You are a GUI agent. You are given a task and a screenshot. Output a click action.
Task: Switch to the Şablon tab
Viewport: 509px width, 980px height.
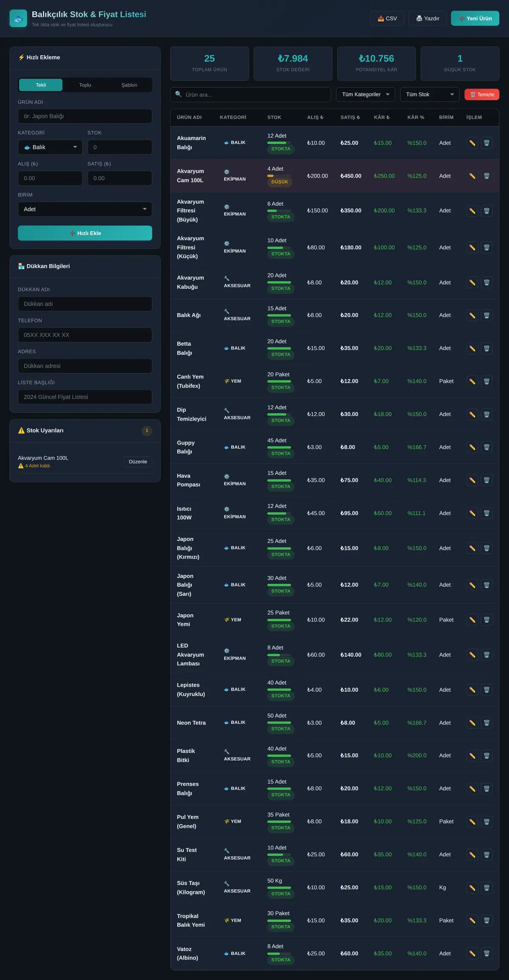pos(129,85)
